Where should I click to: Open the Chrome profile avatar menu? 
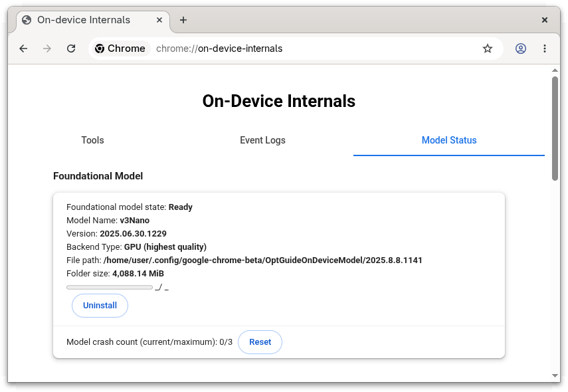(x=521, y=49)
